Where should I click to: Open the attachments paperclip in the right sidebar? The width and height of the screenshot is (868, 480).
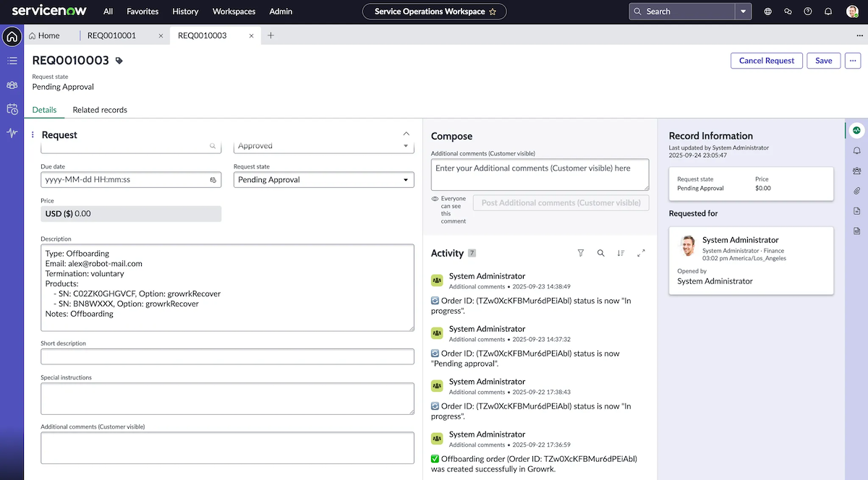pos(856,191)
